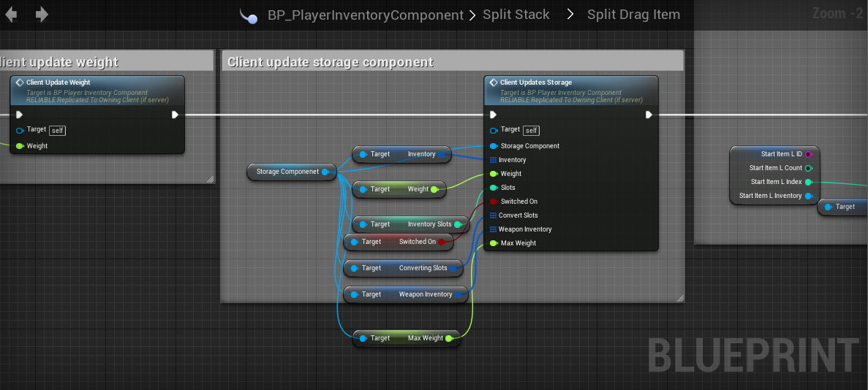
Task: Select the Converting Slots getter node
Action: [404, 268]
